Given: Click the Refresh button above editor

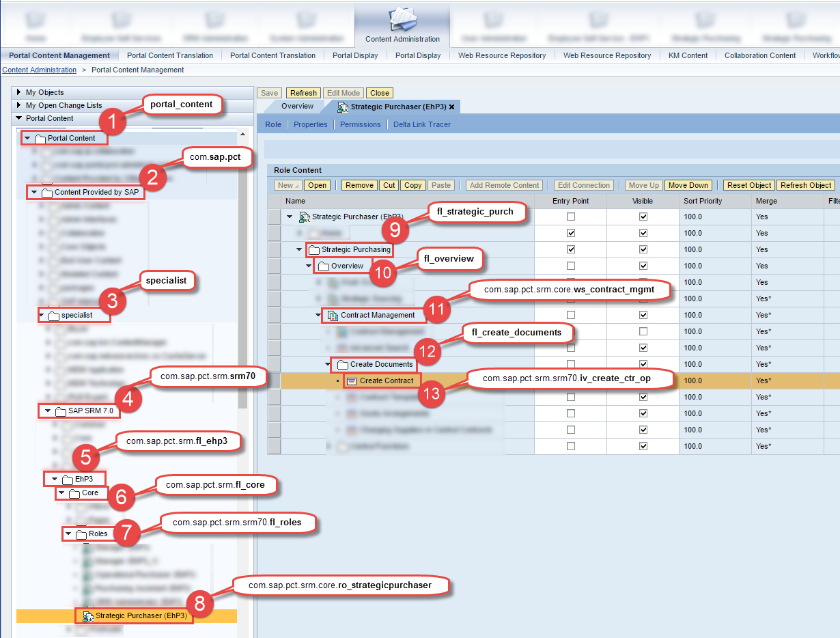Looking at the screenshot, I should (303, 93).
